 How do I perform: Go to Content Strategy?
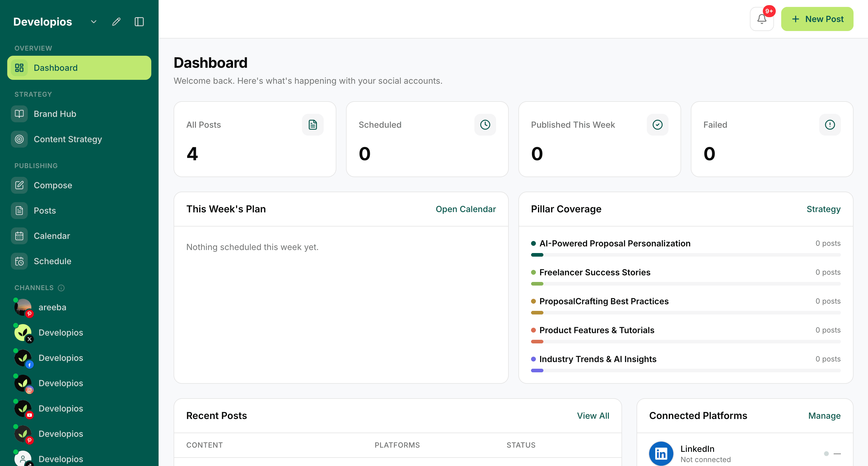coord(79,139)
